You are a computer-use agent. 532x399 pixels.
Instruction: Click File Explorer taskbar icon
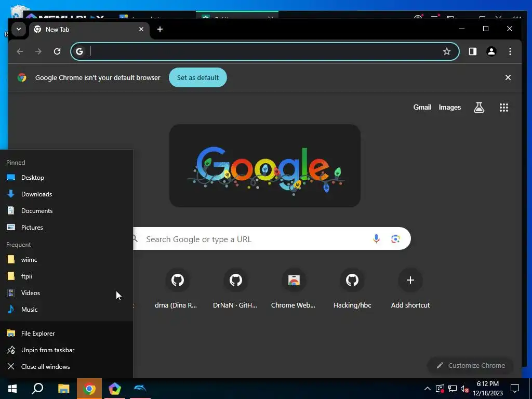pyautogui.click(x=63, y=389)
